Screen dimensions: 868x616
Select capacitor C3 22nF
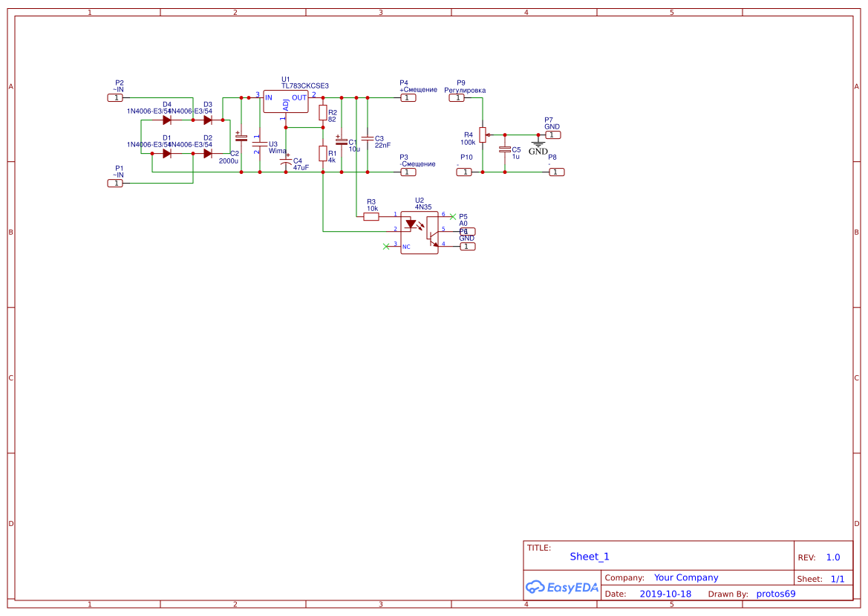click(368, 139)
